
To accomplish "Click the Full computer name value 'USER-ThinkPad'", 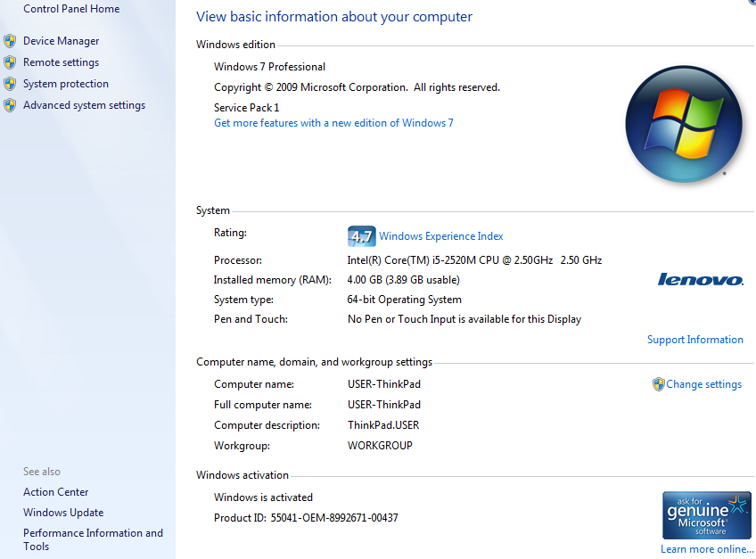I will click(384, 405).
